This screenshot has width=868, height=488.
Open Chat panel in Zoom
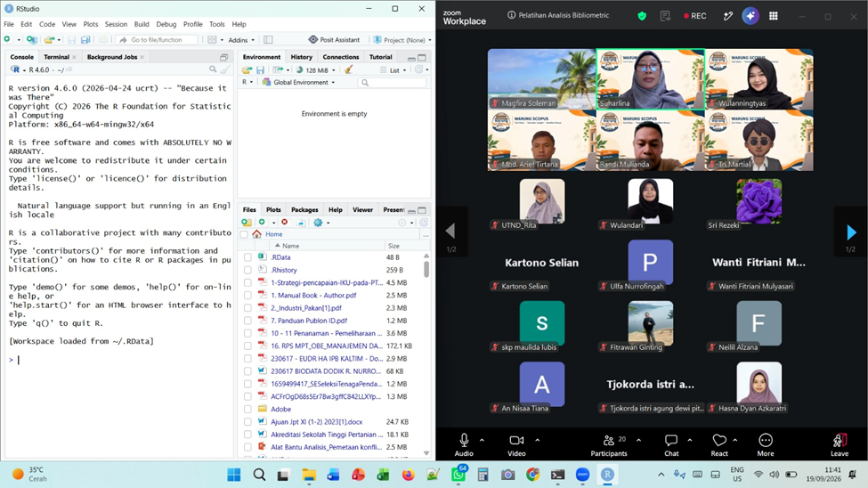tap(671, 444)
